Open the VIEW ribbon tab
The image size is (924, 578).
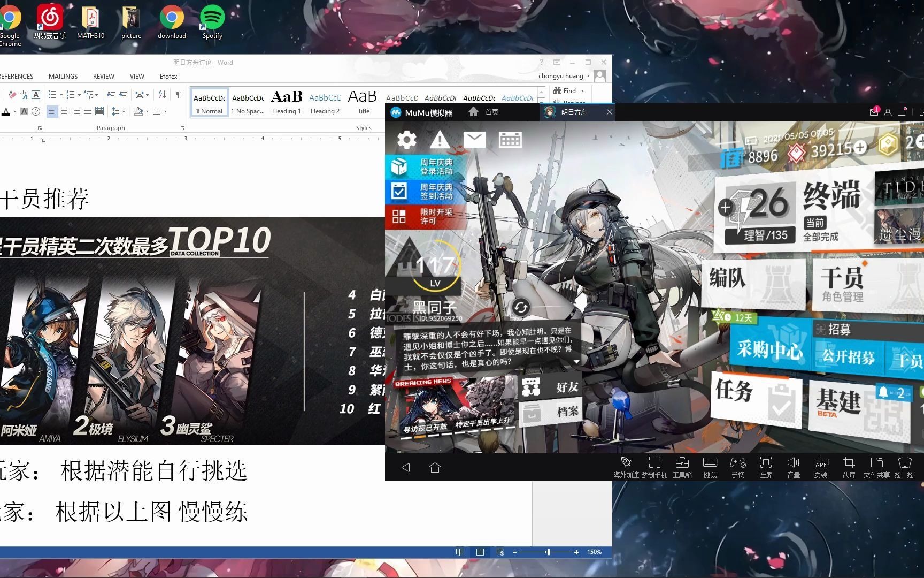coord(137,77)
